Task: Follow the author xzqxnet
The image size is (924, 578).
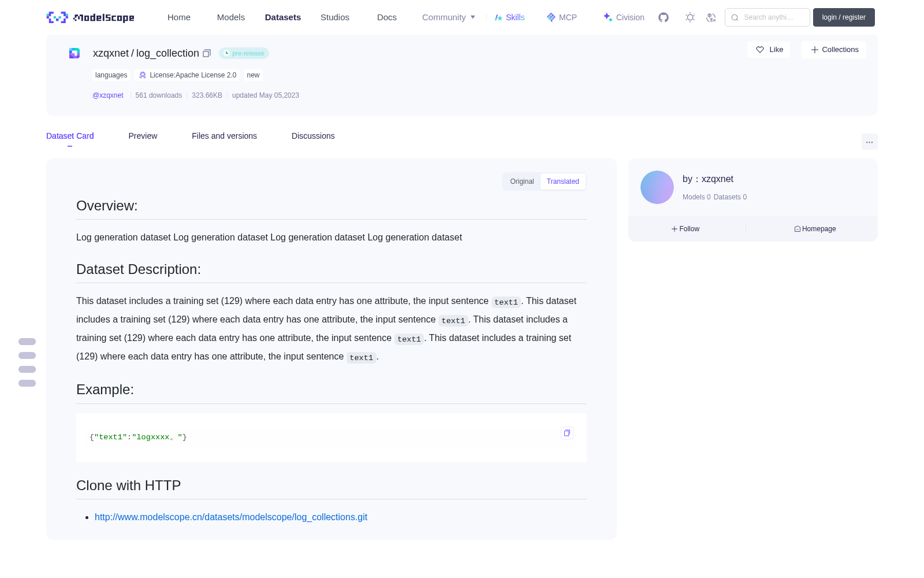Action: (x=685, y=229)
